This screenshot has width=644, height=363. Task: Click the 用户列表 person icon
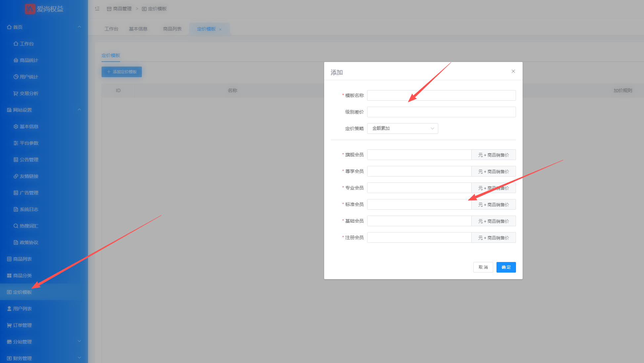[x=9, y=309]
